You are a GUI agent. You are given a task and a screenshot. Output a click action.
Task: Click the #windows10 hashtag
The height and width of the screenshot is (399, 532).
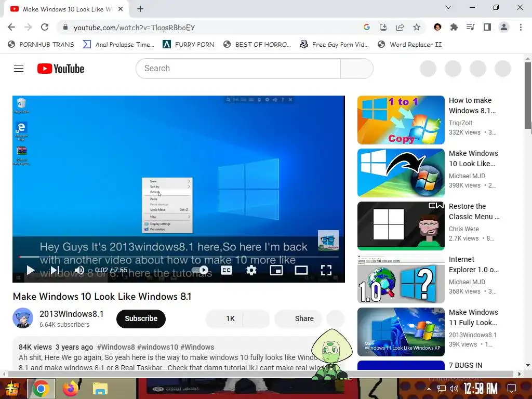pos(157,347)
